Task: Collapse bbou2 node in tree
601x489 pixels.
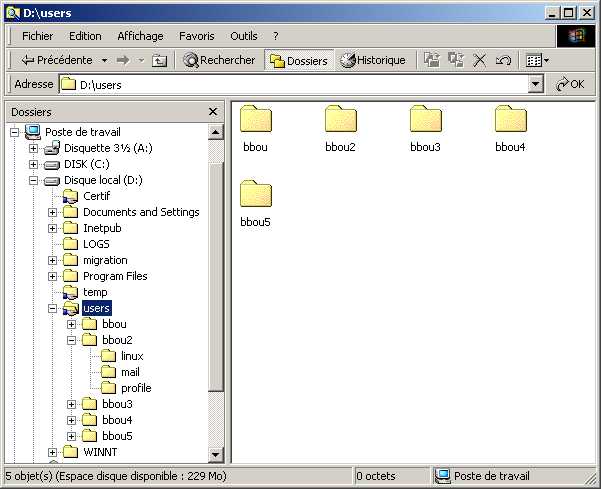Action: [71, 340]
